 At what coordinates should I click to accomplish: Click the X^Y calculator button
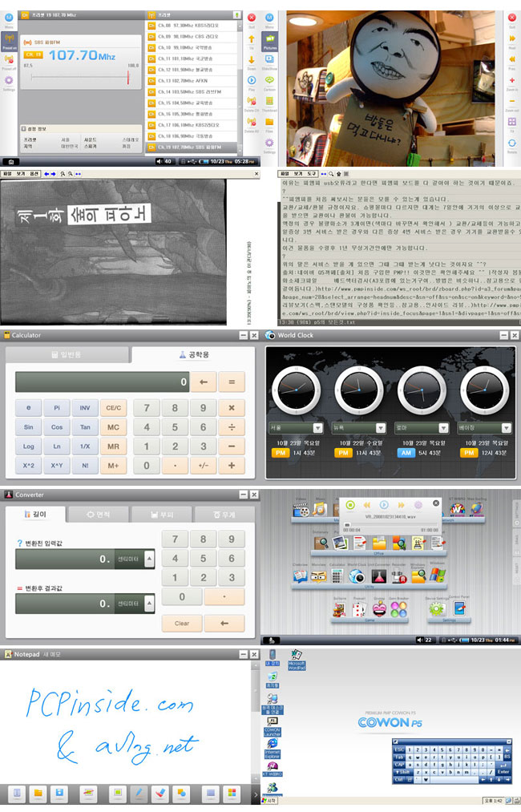coord(57,466)
